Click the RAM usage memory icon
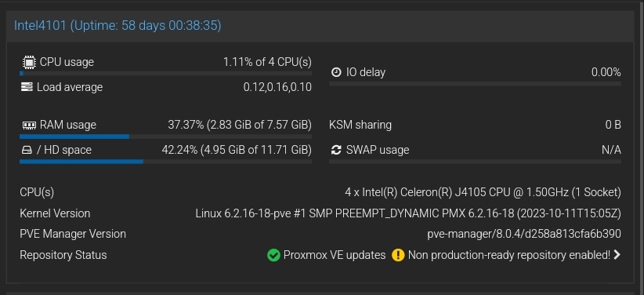Screen dimensions: 644x295 tap(29, 125)
